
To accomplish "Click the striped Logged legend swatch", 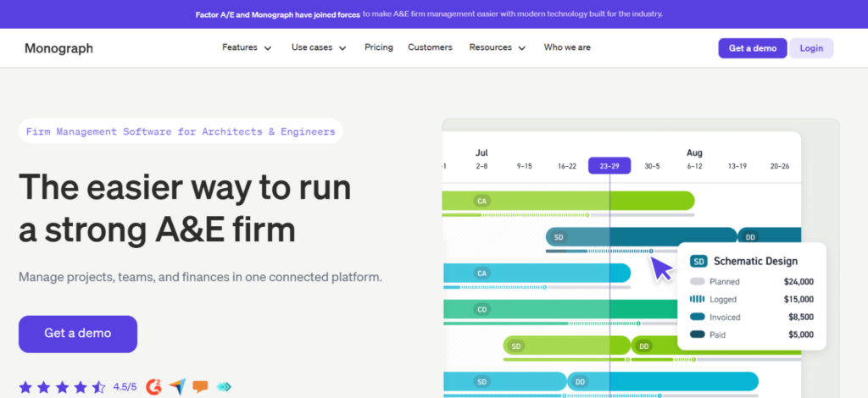I will (x=698, y=299).
